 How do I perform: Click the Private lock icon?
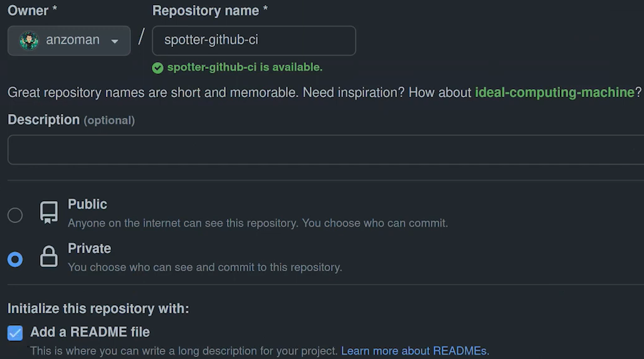(49, 257)
